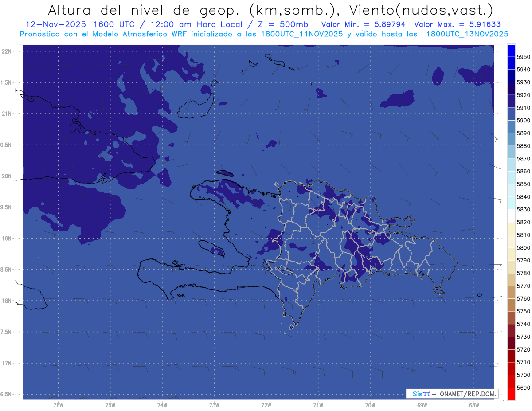Image resolution: width=532 pixels, height=411 pixels.
Task: Click the legend value '5690'
Action: (524, 387)
